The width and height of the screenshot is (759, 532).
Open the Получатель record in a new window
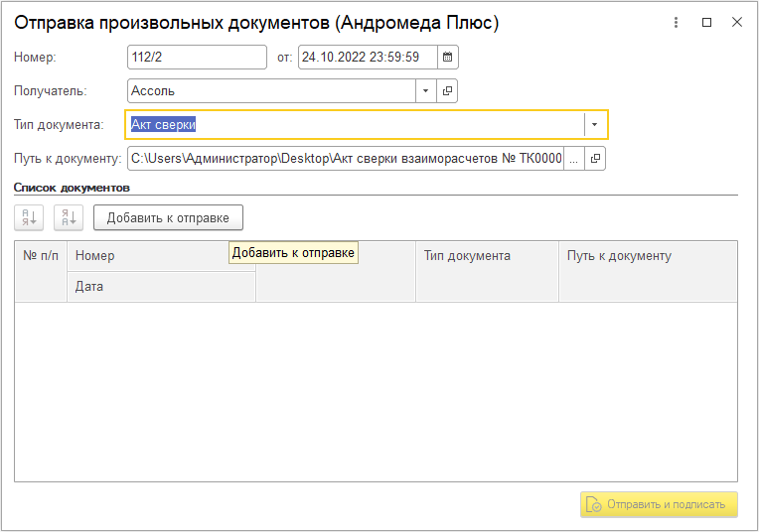(447, 91)
